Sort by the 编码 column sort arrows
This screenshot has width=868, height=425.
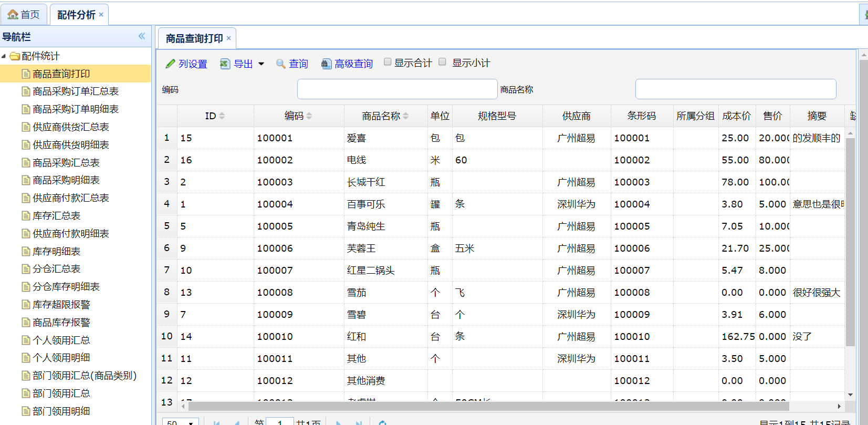[309, 116]
